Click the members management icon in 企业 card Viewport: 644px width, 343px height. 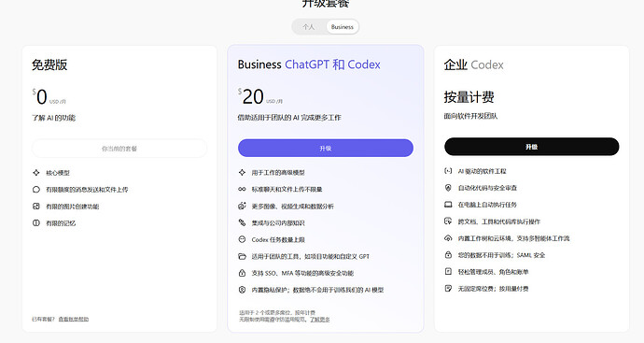pos(448,272)
